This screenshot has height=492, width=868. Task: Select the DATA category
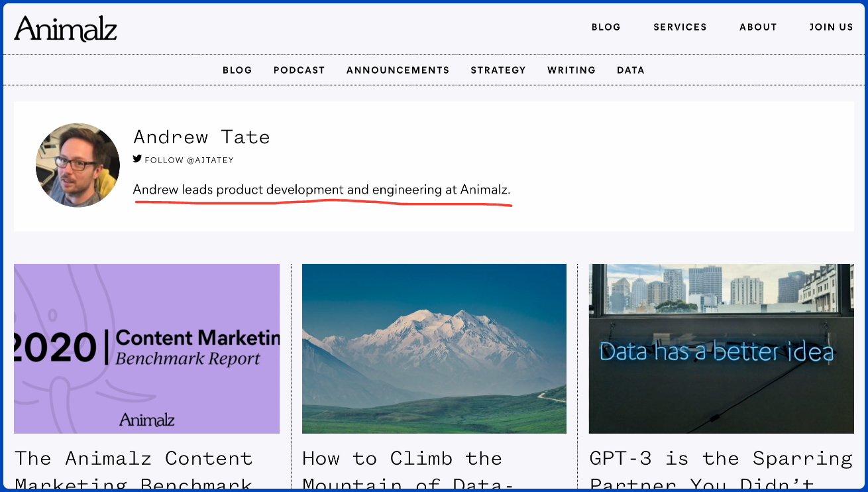coord(630,70)
